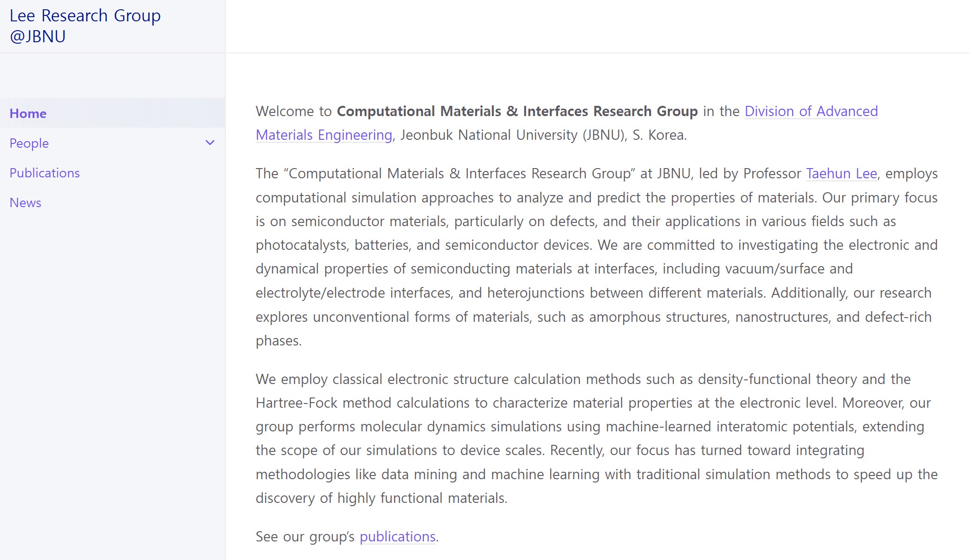This screenshot has width=973, height=560.
Task: Click the word photocatalysts in the paragraph
Action: (301, 245)
